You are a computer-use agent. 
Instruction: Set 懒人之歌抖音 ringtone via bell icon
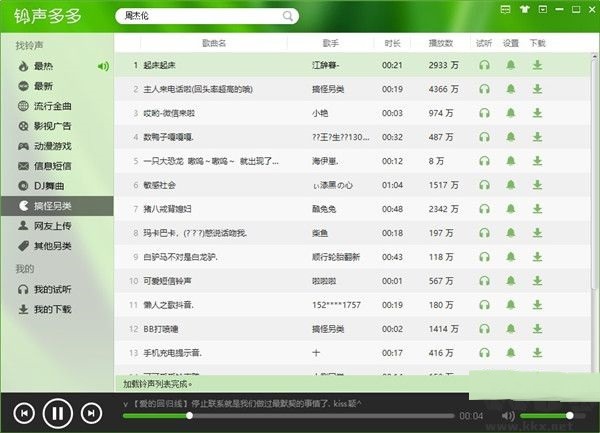[x=510, y=305]
